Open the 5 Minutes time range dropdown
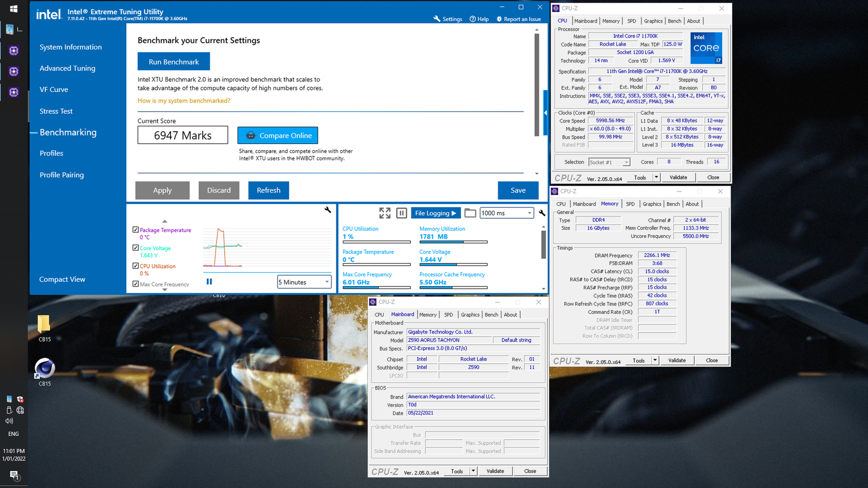 tap(304, 282)
